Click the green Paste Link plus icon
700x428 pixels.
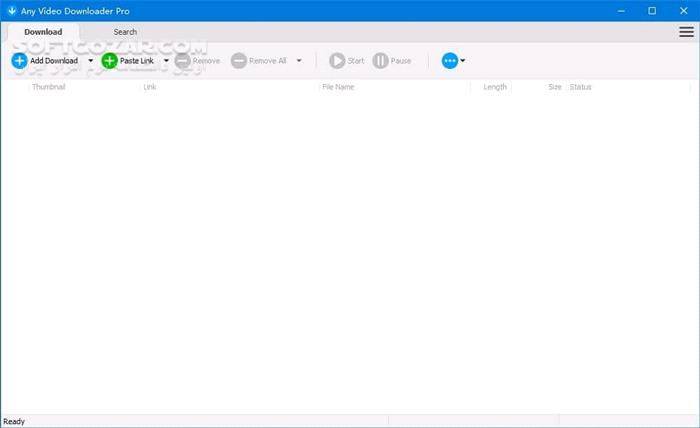pos(109,61)
